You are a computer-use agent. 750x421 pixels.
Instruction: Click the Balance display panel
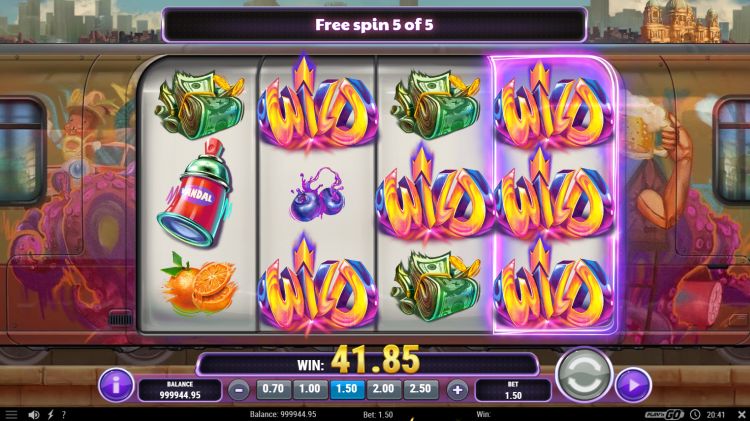click(180, 390)
